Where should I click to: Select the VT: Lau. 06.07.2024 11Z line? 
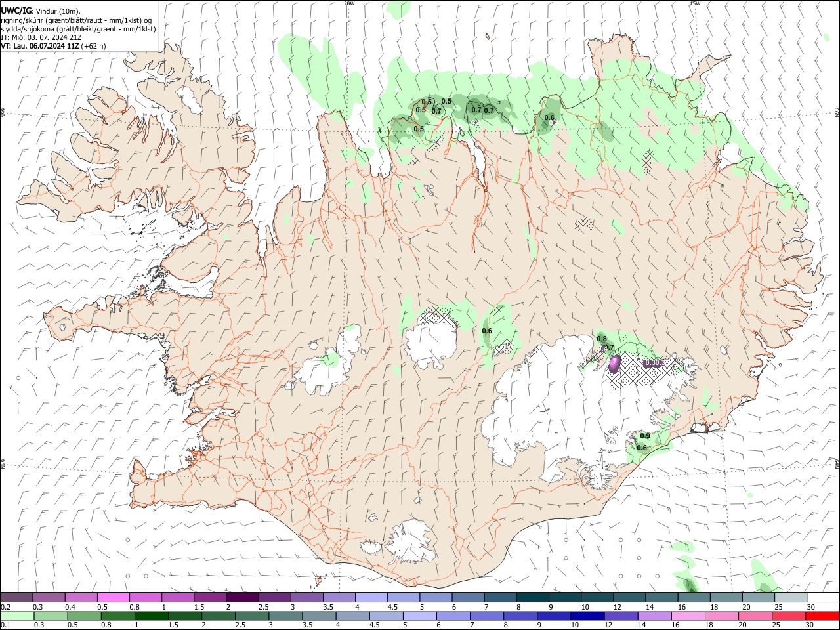(53, 46)
